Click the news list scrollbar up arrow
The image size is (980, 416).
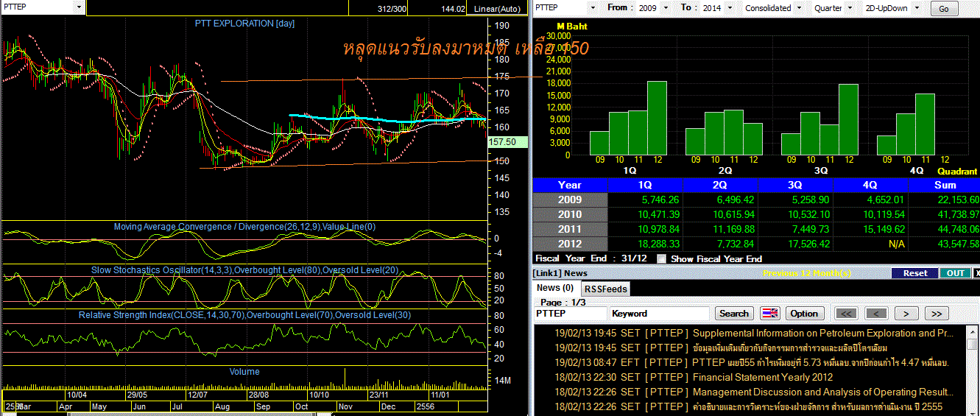coord(974,331)
